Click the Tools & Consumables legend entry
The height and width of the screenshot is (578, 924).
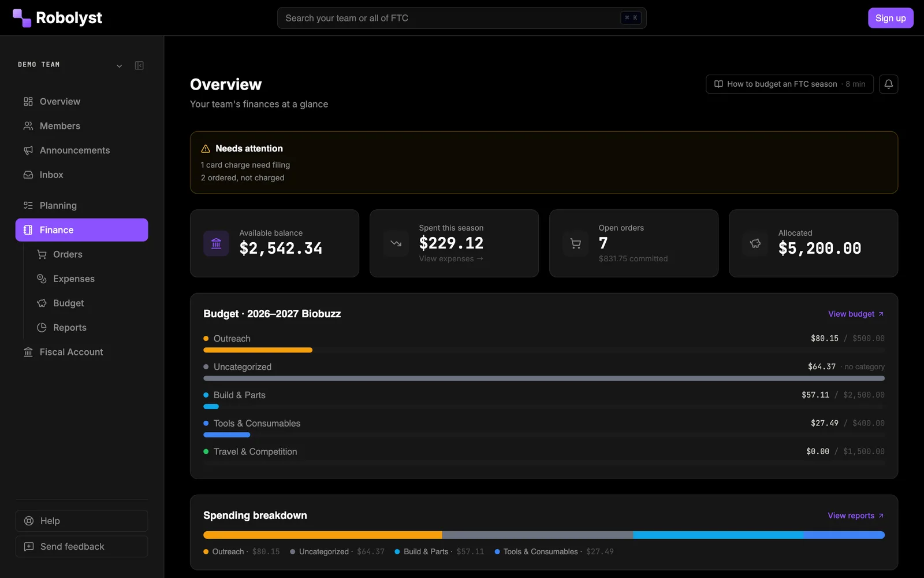click(554, 552)
